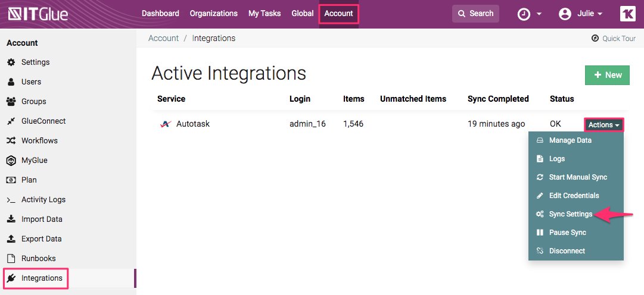This screenshot has height=295, width=644.
Task: Choose Pause Sync from menu
Action: tap(576, 233)
